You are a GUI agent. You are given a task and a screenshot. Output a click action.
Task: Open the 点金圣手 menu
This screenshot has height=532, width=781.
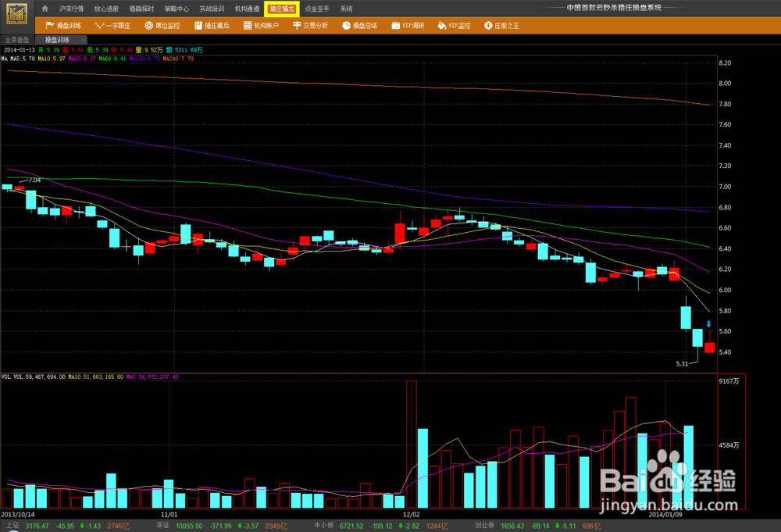[x=317, y=9]
